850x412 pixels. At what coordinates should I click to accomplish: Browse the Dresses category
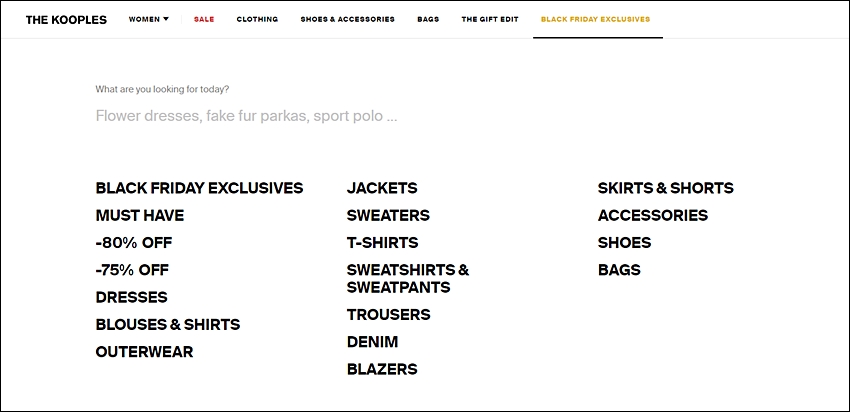coord(132,297)
